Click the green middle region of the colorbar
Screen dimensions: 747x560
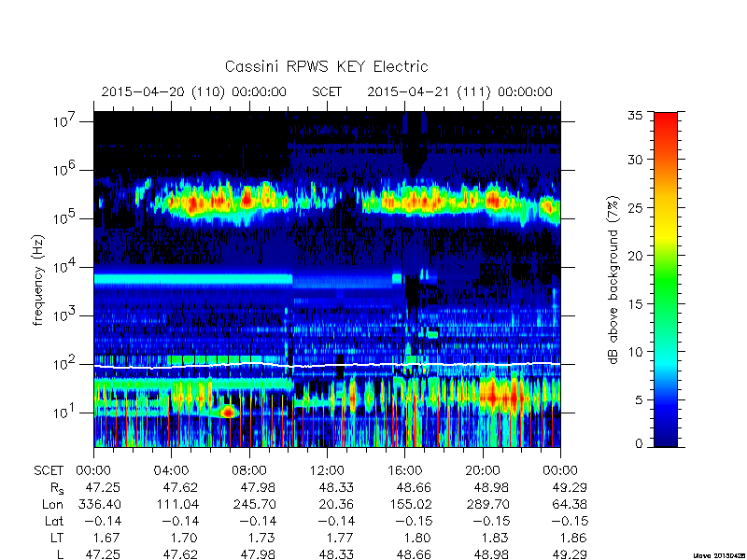click(x=666, y=281)
